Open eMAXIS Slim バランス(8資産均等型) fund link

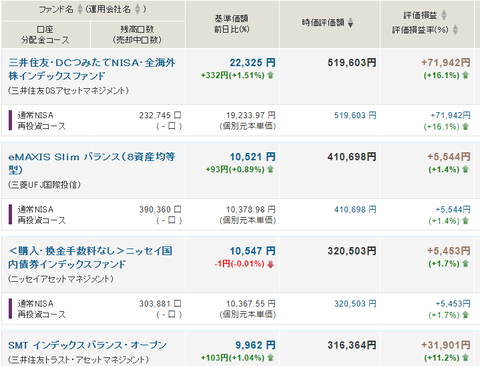(x=92, y=163)
